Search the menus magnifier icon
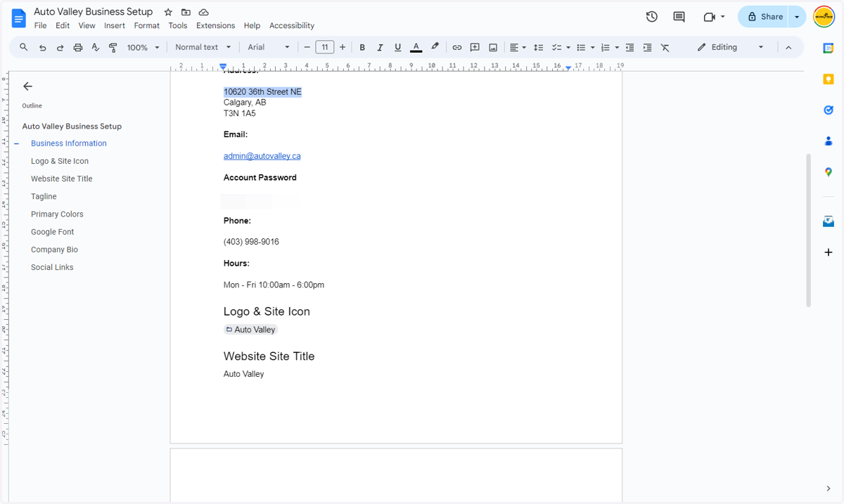 click(x=24, y=47)
